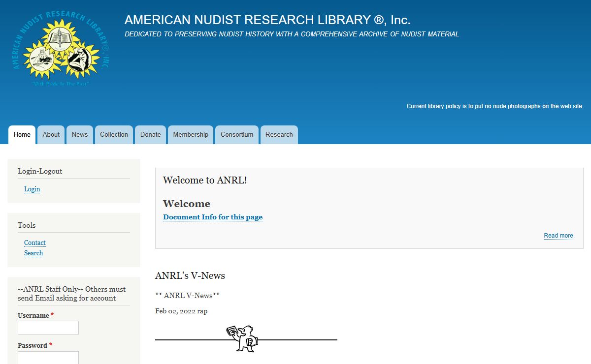Click the ** ANRL V-News** text line
591x364 pixels.
point(187,296)
